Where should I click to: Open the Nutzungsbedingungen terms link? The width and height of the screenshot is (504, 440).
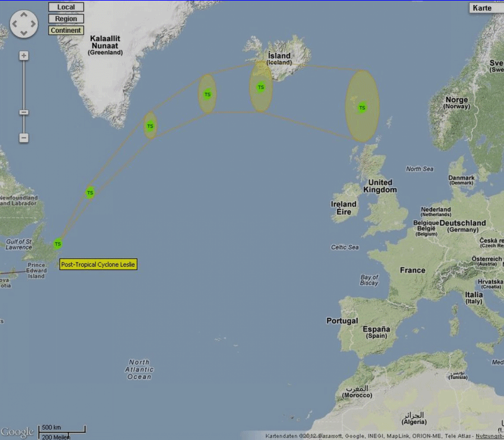tap(490, 436)
